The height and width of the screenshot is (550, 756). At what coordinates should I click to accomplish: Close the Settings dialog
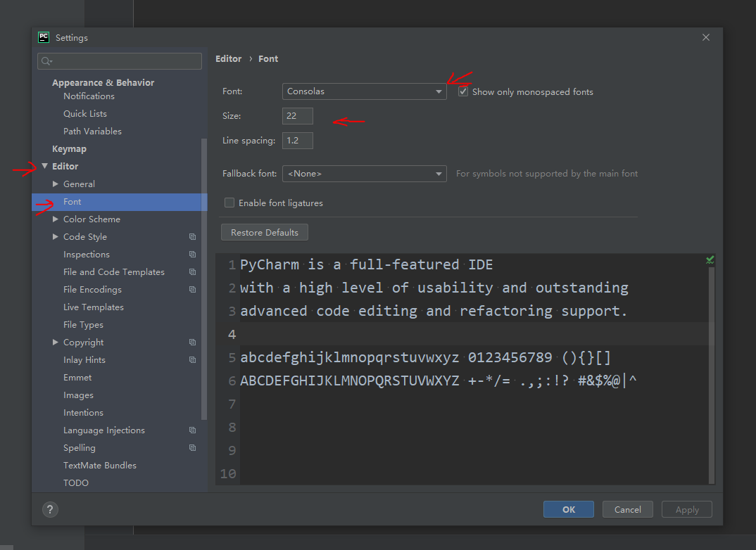[x=706, y=37]
